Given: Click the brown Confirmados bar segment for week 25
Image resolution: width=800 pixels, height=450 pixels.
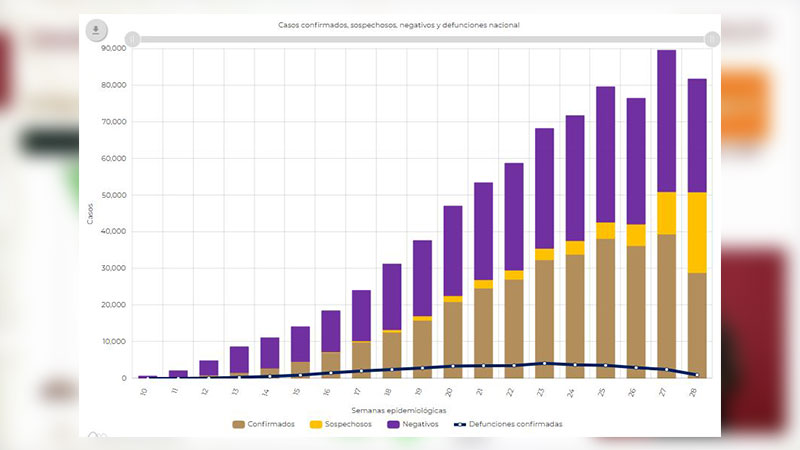Looking at the screenshot, I should [605, 308].
